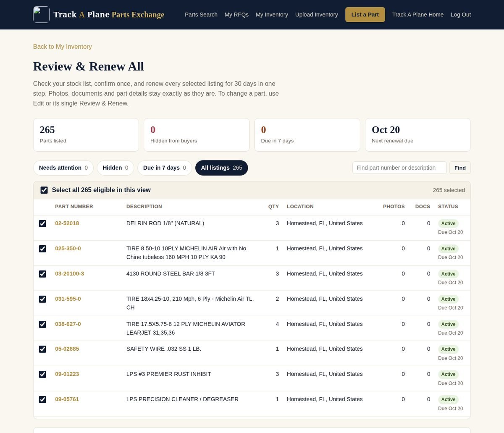Image resolution: width=504 pixels, height=433 pixels.
Task: Click the STATUS column header
Action: click(448, 207)
